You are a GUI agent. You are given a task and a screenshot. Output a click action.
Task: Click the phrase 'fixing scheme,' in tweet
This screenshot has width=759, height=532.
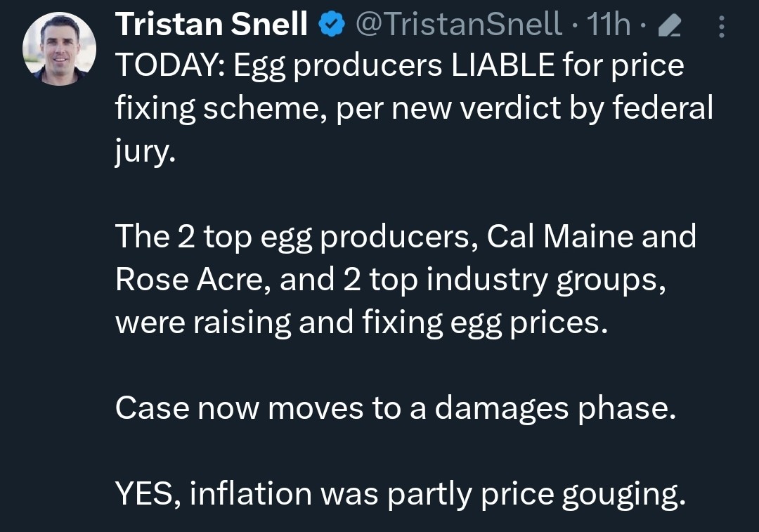(220, 108)
